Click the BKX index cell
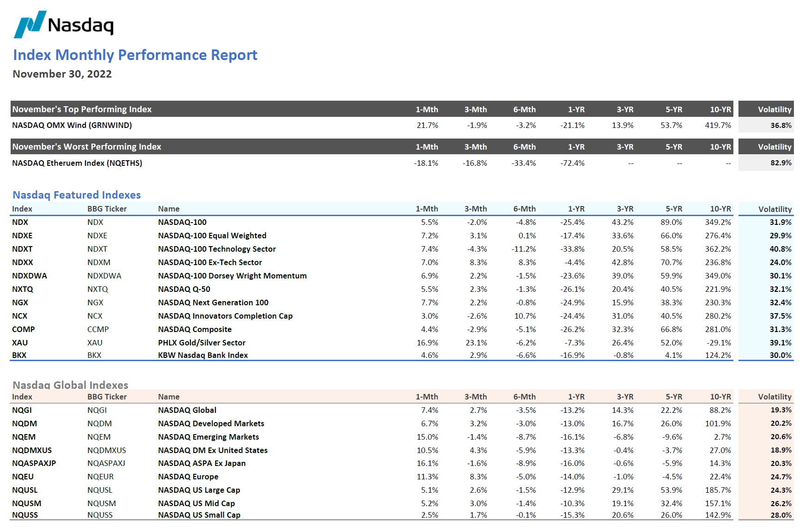 [x=19, y=355]
